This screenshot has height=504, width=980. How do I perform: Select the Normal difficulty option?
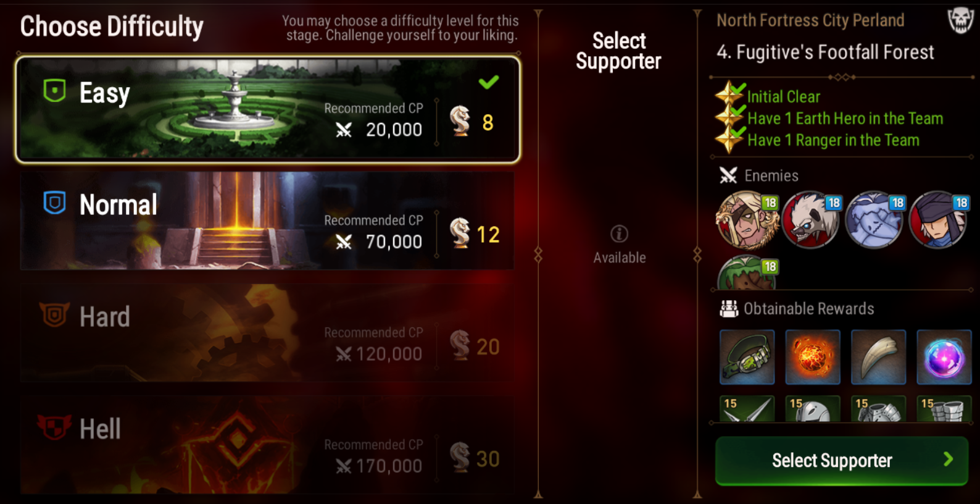tap(267, 220)
